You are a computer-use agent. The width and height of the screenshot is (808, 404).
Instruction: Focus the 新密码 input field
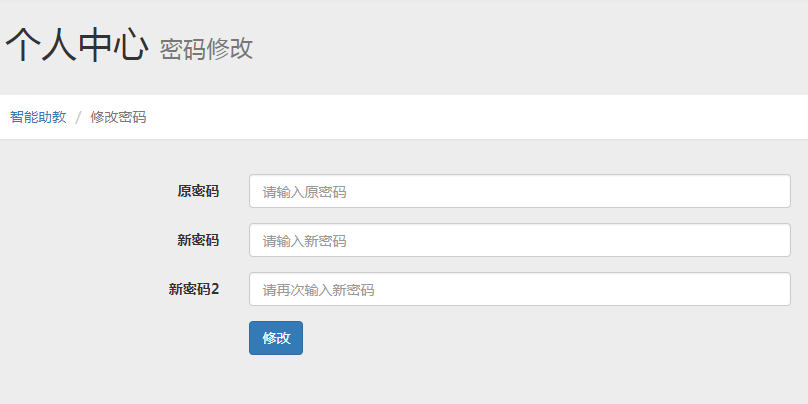coord(519,240)
